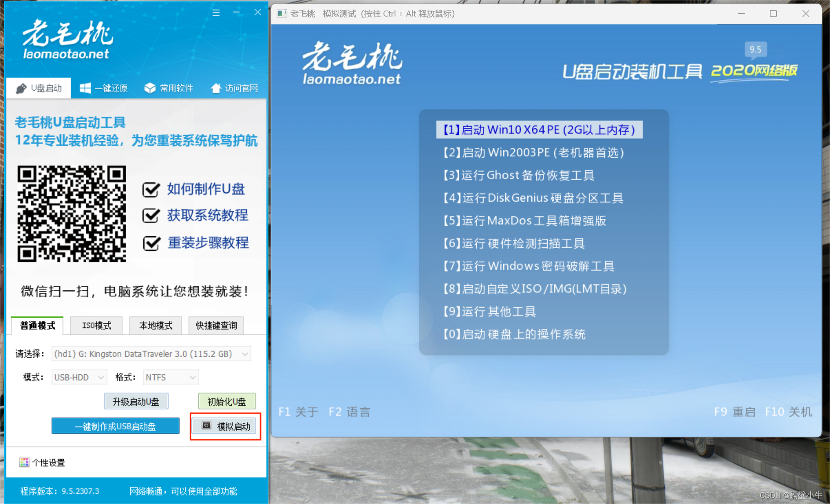Image resolution: width=830 pixels, height=504 pixels.
Task: Open the 重装步骤教程 link
Action: tap(208, 243)
